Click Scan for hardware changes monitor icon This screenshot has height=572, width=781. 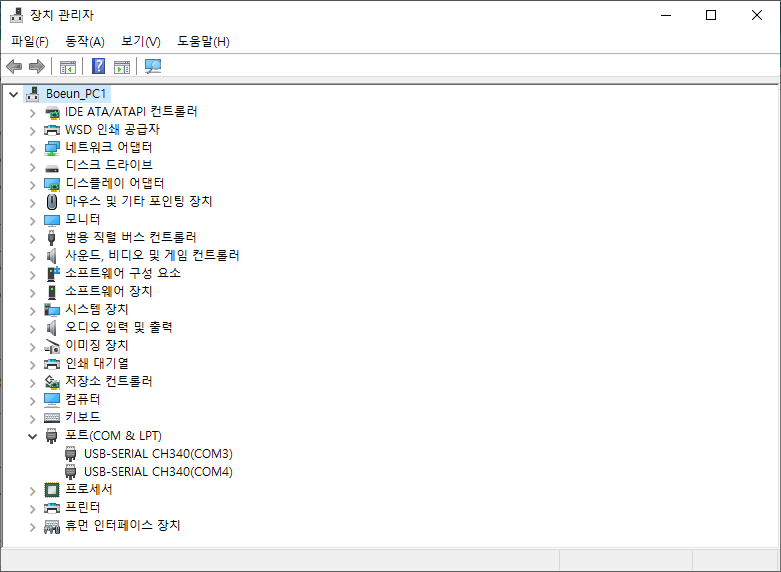[x=153, y=66]
